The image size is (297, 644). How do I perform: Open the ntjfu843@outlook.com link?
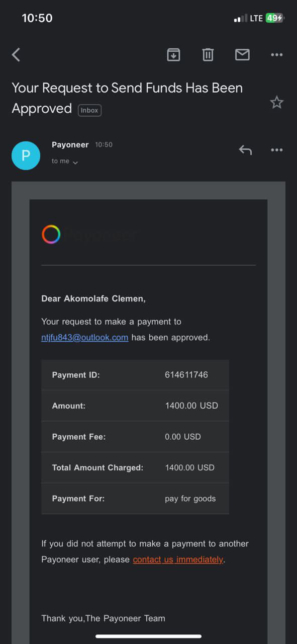coord(84,337)
